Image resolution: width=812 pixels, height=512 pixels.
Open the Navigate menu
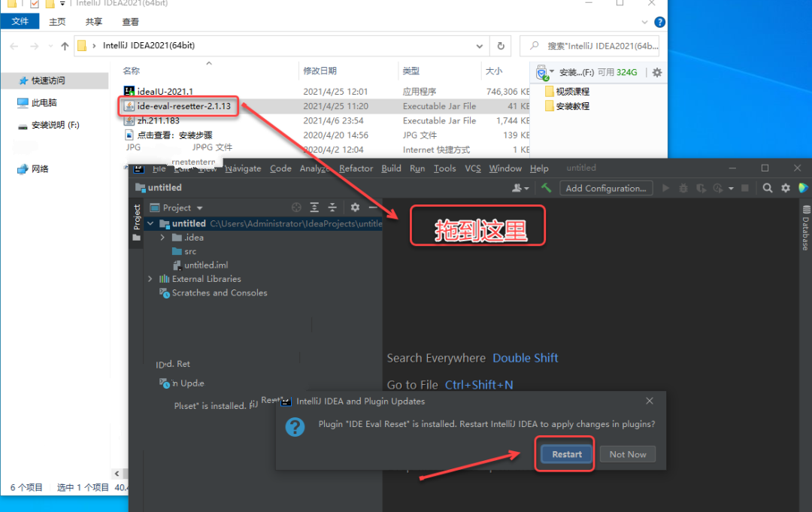pos(243,168)
